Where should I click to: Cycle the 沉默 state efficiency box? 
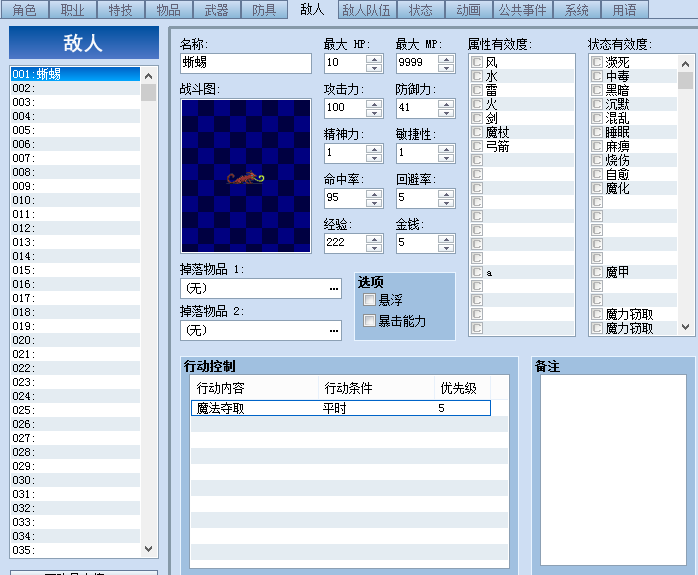pyautogui.click(x=597, y=104)
